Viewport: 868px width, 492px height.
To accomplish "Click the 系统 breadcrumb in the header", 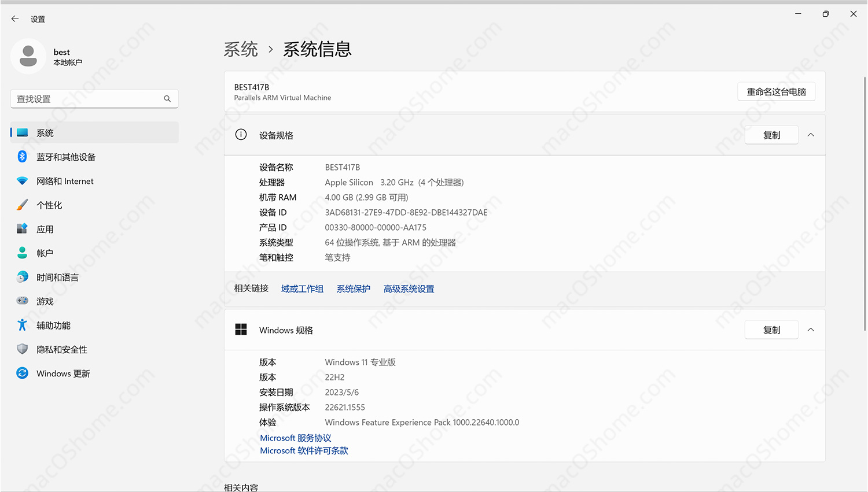I will click(x=241, y=49).
